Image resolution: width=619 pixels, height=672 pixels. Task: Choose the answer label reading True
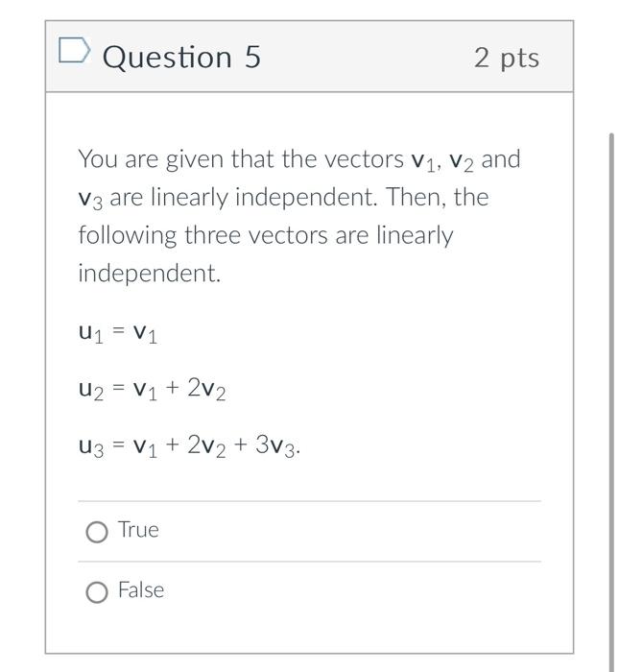(138, 530)
